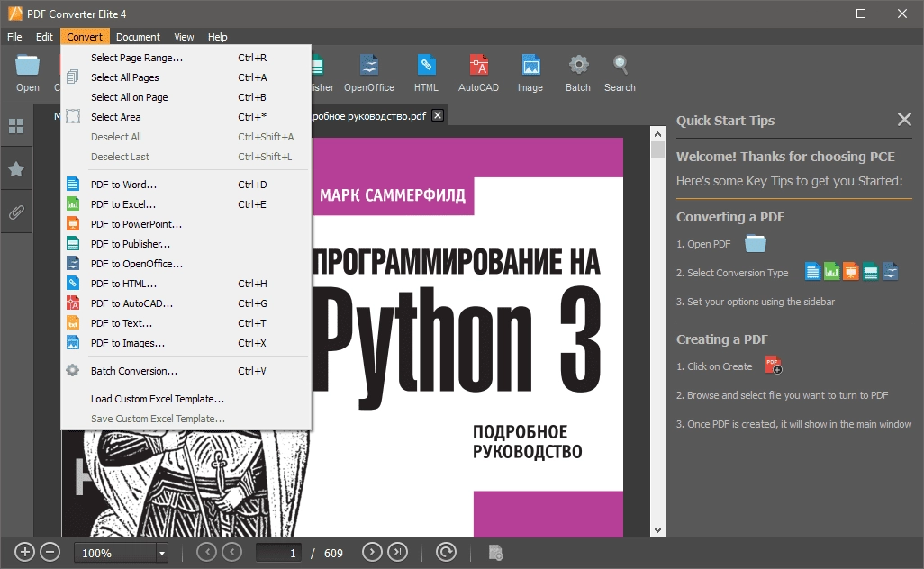Open the View menu

tap(184, 37)
